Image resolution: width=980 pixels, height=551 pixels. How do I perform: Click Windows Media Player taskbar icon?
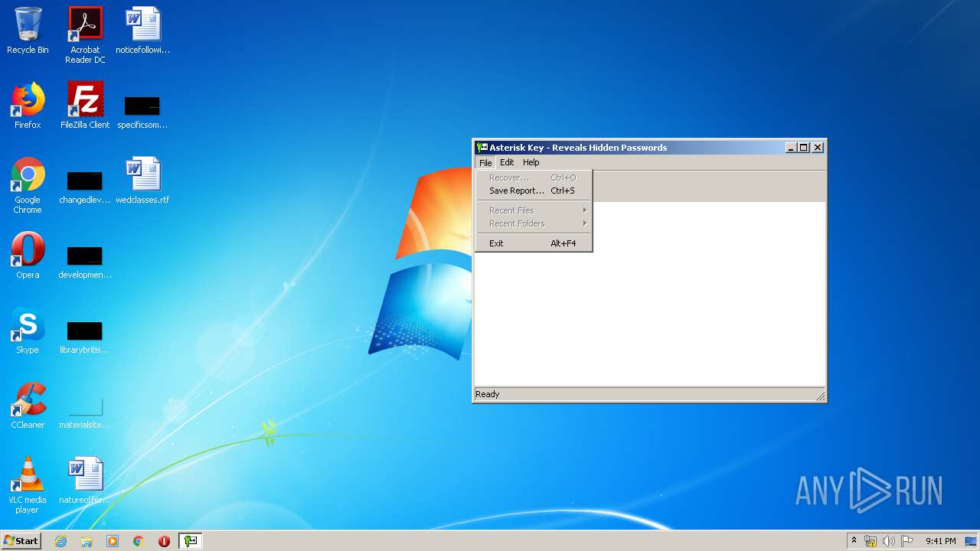click(x=113, y=541)
